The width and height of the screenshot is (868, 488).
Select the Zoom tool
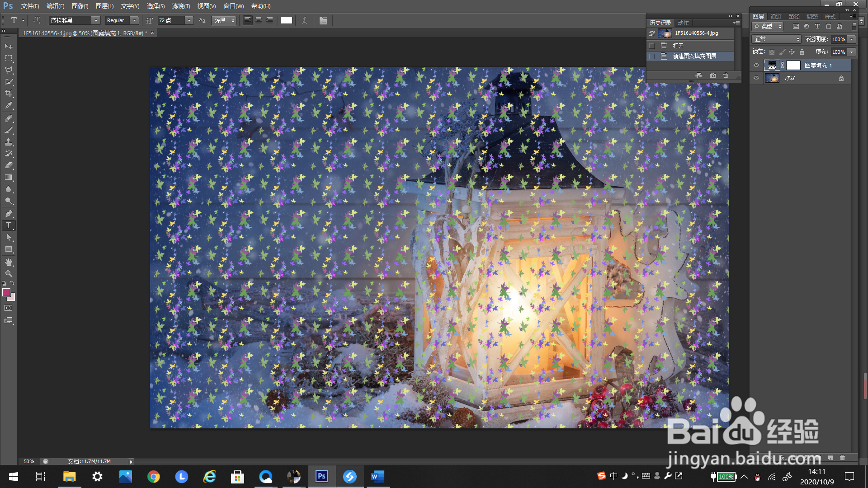pyautogui.click(x=9, y=274)
